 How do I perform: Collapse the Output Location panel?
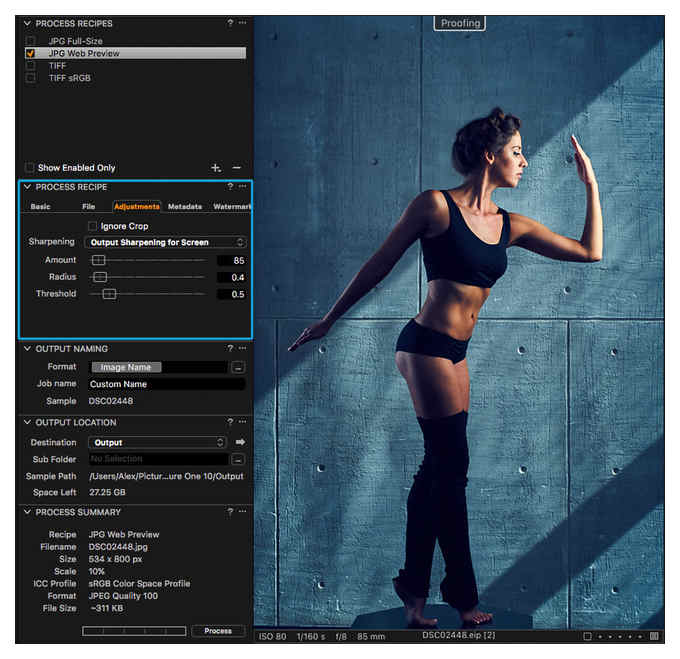(27, 422)
